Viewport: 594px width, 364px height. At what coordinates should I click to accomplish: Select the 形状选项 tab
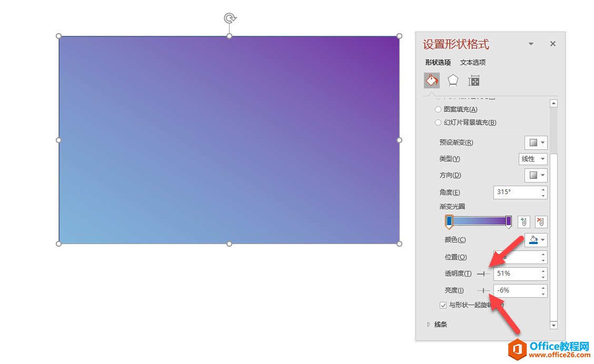point(438,62)
